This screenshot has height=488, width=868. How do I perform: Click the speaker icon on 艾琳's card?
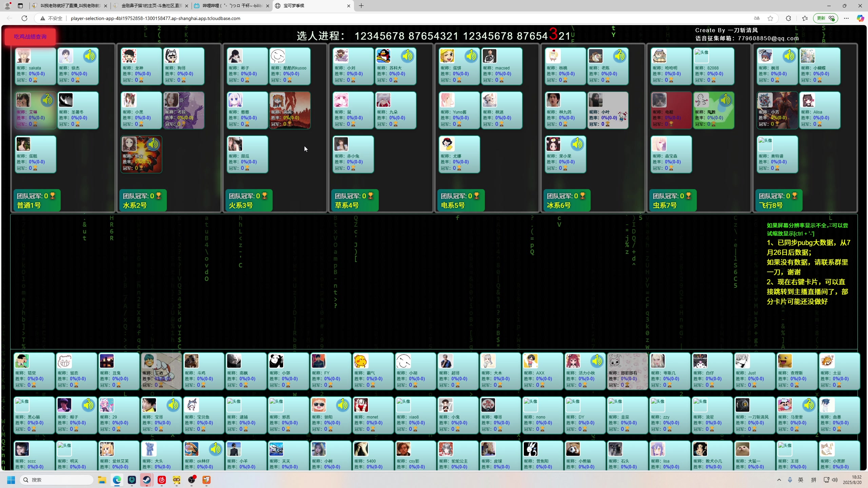point(47,100)
